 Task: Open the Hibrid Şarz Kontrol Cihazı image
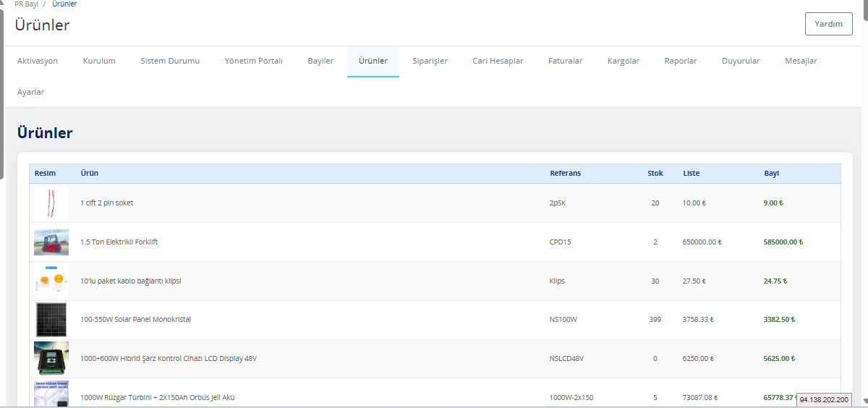(51, 359)
